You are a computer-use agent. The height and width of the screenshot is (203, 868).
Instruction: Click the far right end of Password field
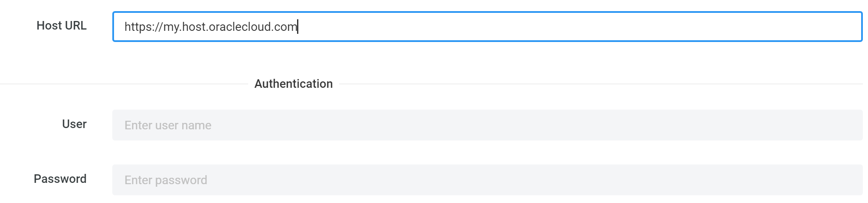[x=853, y=180]
